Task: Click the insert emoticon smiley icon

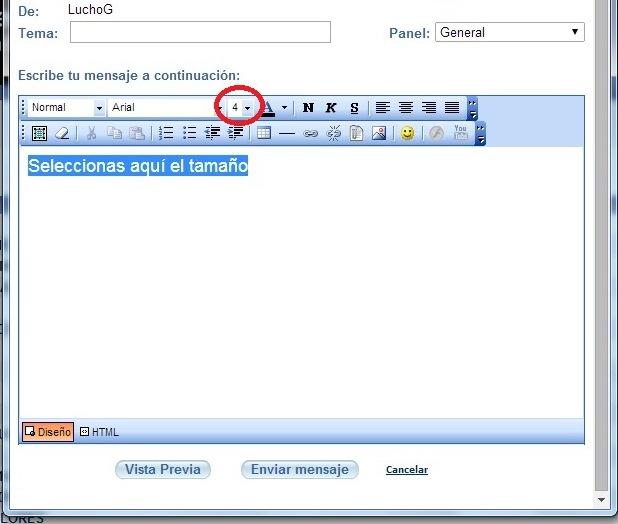Action: [x=407, y=133]
